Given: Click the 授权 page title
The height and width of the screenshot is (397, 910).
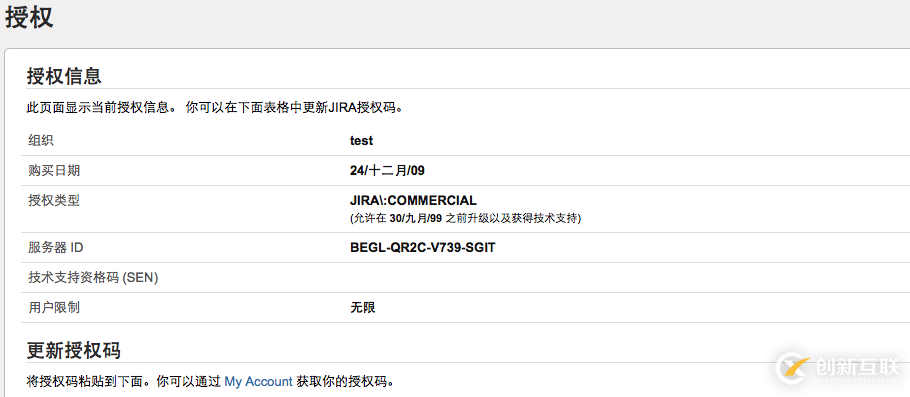Looking at the screenshot, I should pos(29,16).
